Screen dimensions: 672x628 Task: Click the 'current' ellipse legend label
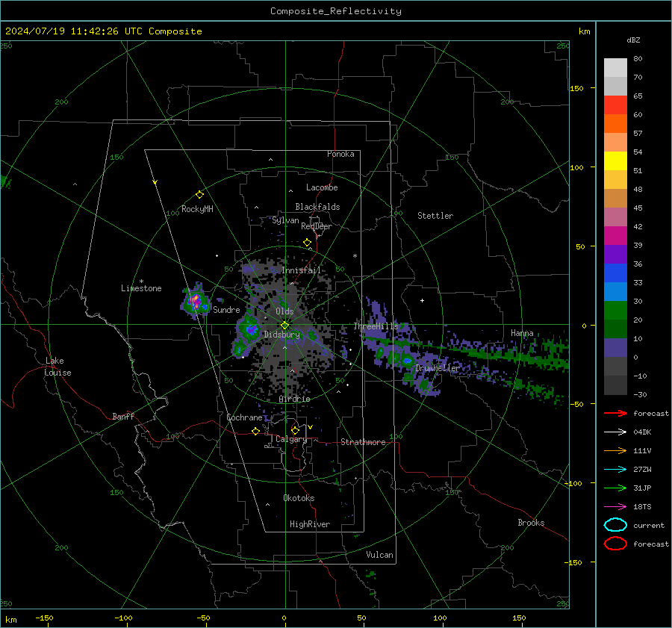[649, 526]
